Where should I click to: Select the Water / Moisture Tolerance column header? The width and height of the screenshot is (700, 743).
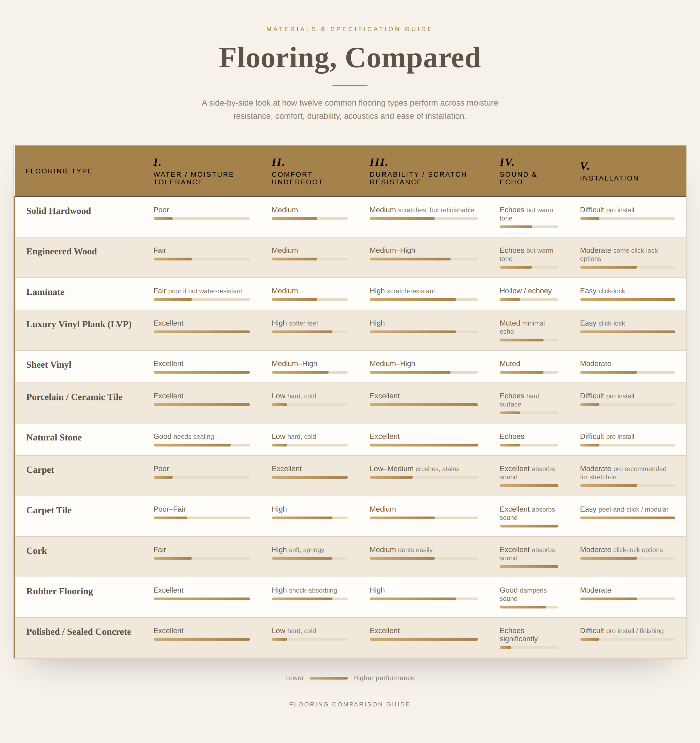193,171
